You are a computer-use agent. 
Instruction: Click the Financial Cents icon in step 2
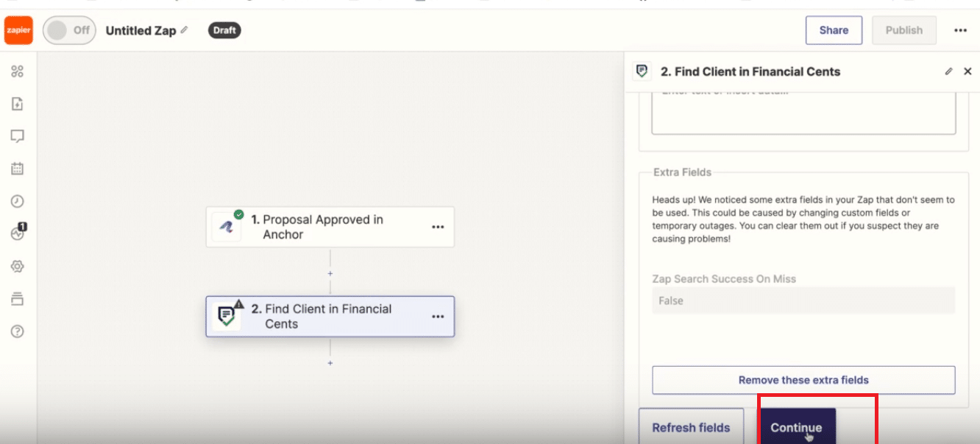[227, 317]
